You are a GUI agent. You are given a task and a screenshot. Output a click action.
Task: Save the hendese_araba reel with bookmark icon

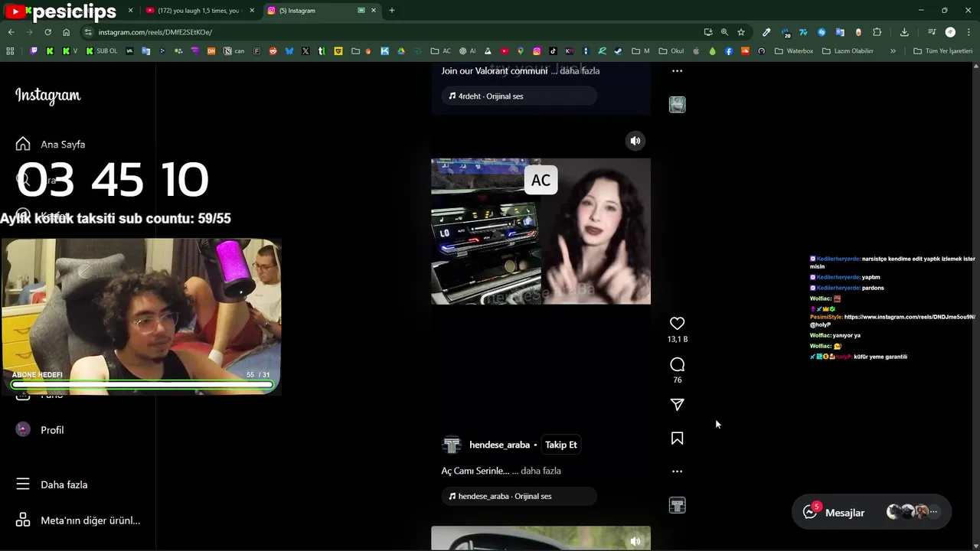click(x=677, y=439)
